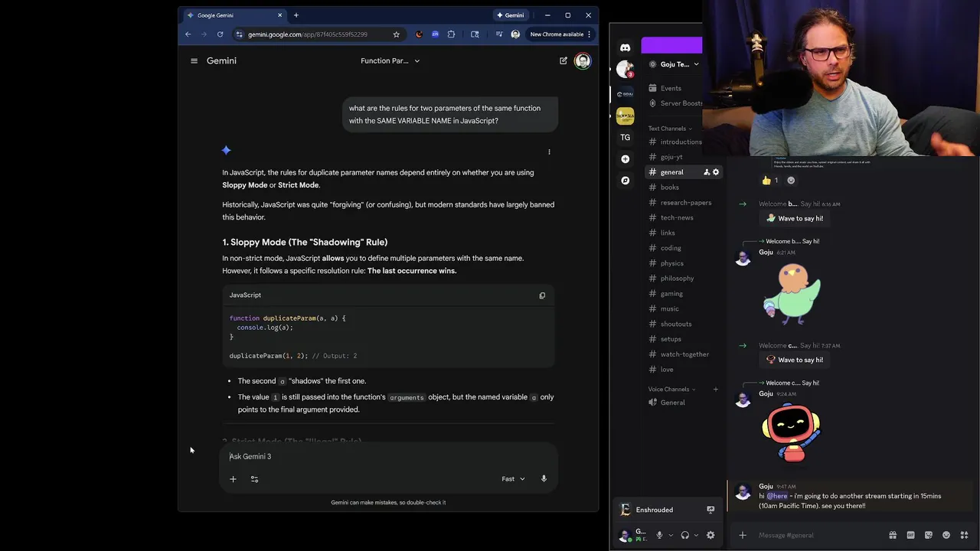Click the Chrome address bar URL
Viewport: 980px width, 551px height.
pyautogui.click(x=307, y=34)
